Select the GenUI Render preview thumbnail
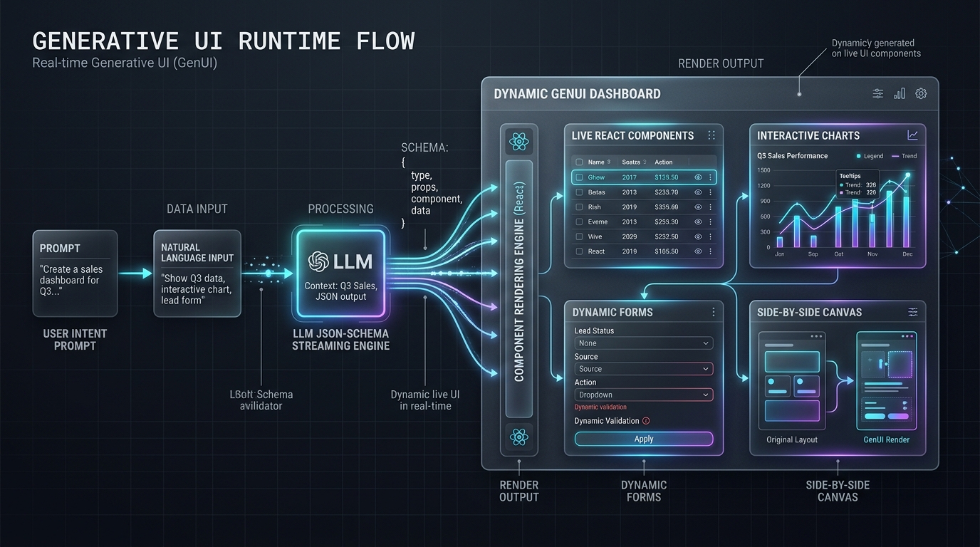Image resolution: width=980 pixels, height=547 pixels. [887, 381]
